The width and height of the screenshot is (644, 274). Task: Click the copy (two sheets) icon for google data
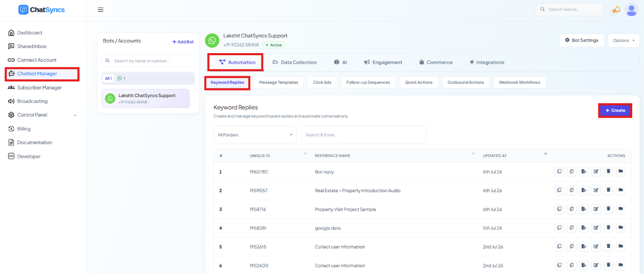click(571, 228)
